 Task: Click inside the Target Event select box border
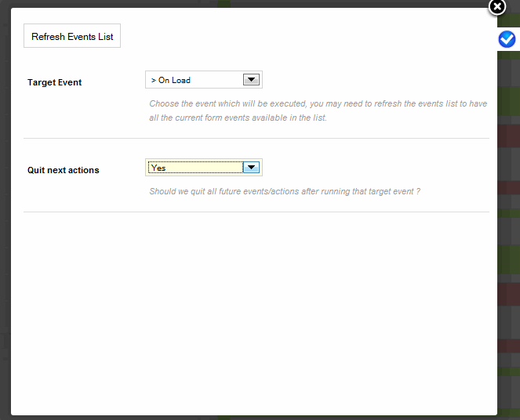pos(204,79)
